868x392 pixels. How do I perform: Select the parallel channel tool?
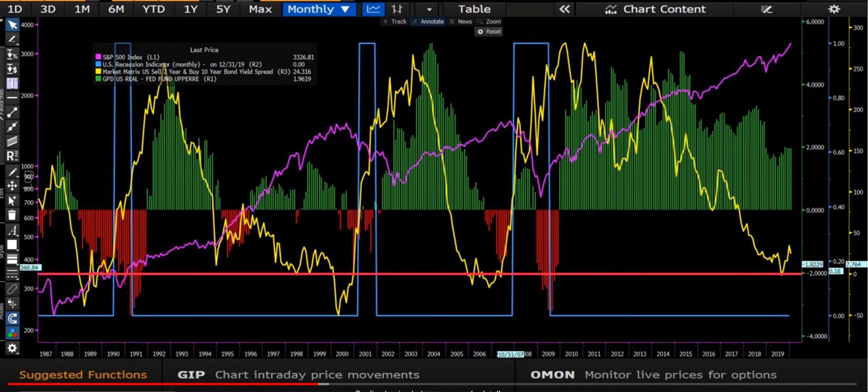tap(12, 141)
